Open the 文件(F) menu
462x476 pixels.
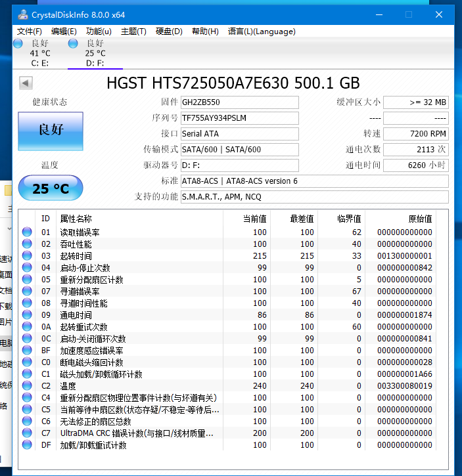pyautogui.click(x=29, y=32)
